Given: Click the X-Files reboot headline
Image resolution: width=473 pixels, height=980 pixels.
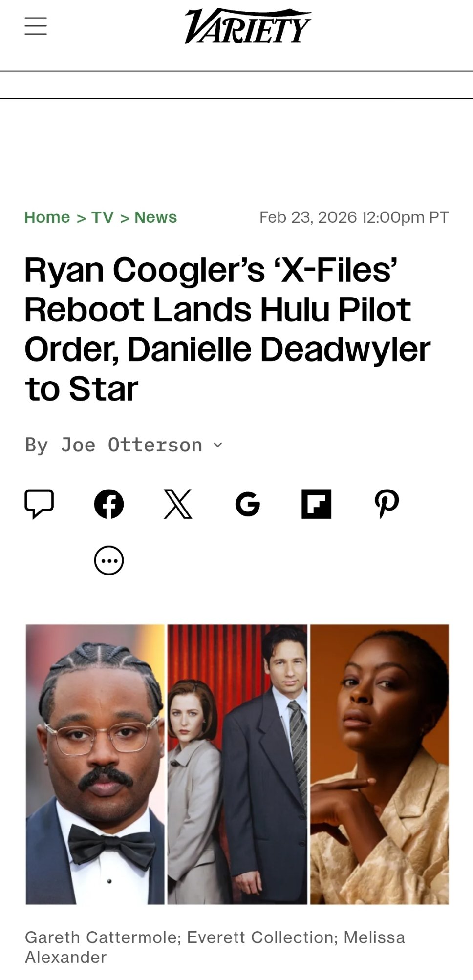Looking at the screenshot, I should click(228, 329).
